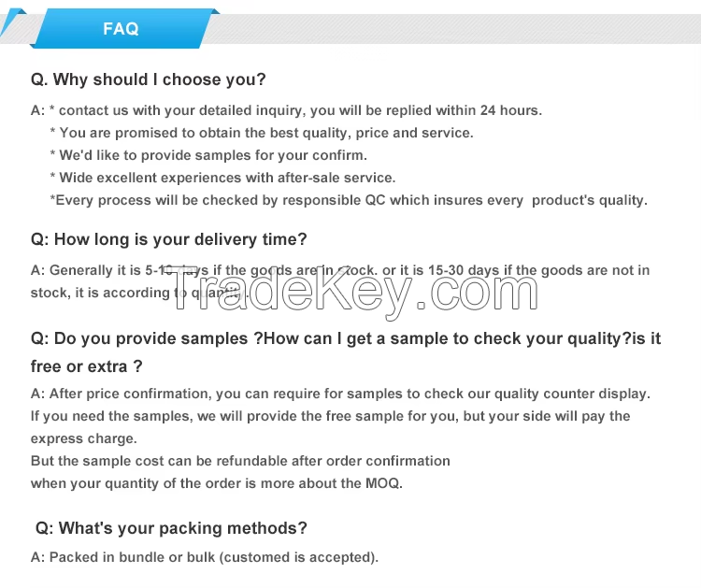Click the "Packed in bundle or bulk" answer

tap(205, 557)
